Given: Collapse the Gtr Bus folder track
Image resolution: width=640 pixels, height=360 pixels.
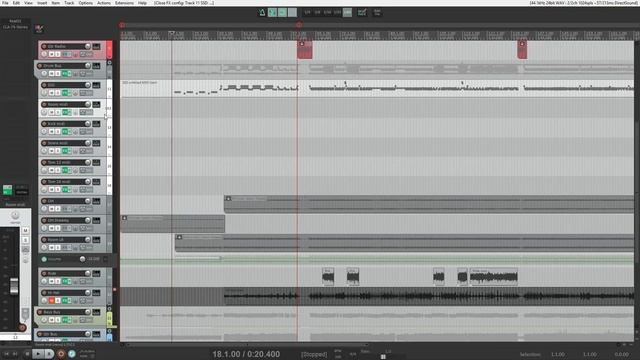Looking at the screenshot, I should (109, 331).
